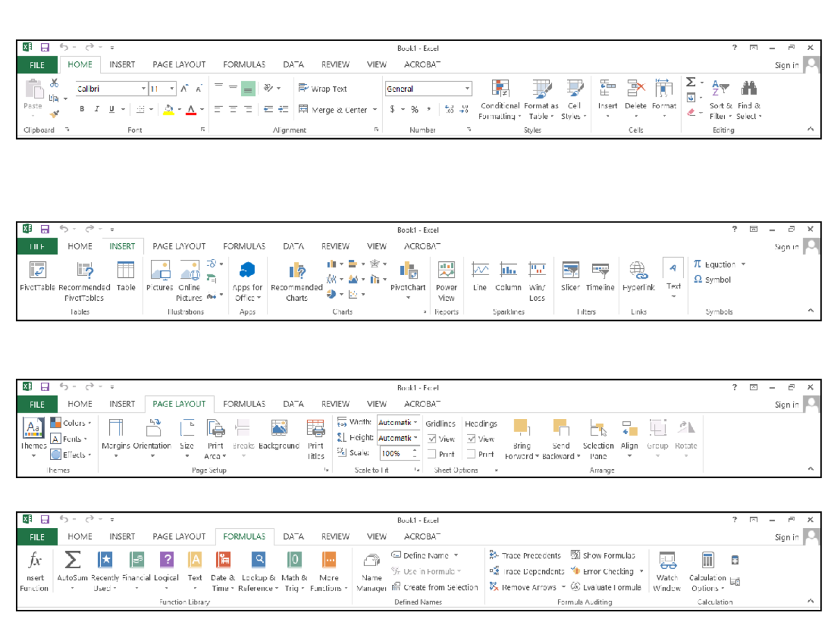Open PivotTable on the Insert ribbon
Screen dimensions: 834x644
pyautogui.click(x=37, y=271)
